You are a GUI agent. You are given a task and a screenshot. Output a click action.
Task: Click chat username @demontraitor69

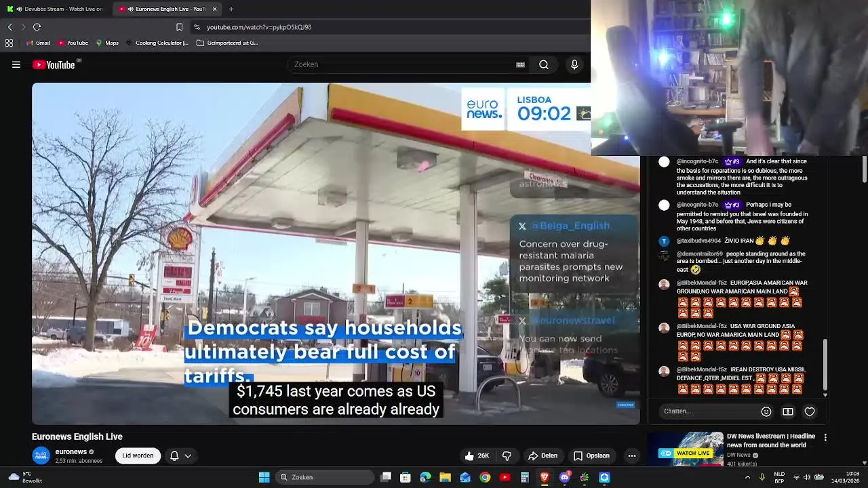[700, 254]
